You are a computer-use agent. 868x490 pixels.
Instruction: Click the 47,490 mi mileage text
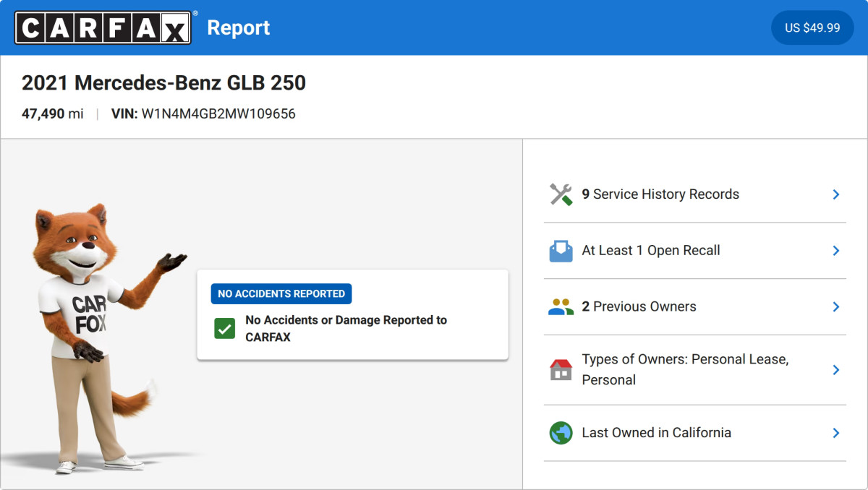pos(53,114)
